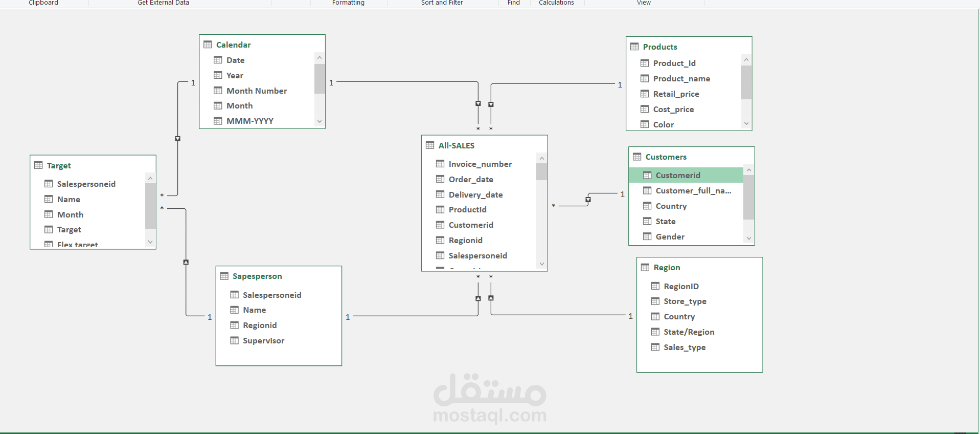Viewport: 980px width, 434px height.
Task: Click the column icon next to MMM-YYYY
Action: click(218, 121)
